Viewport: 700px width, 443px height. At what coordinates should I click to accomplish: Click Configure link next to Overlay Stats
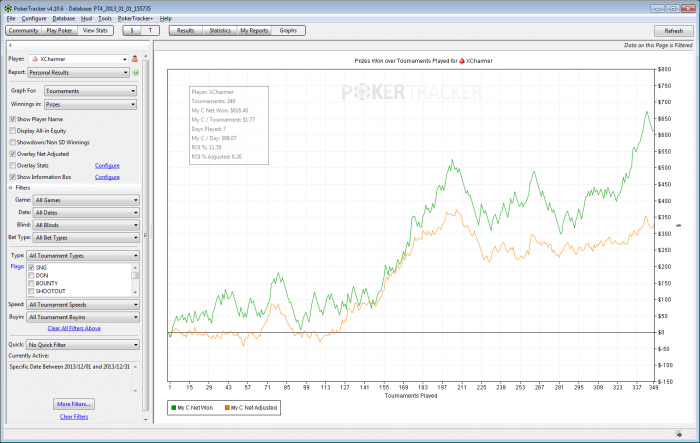107,165
